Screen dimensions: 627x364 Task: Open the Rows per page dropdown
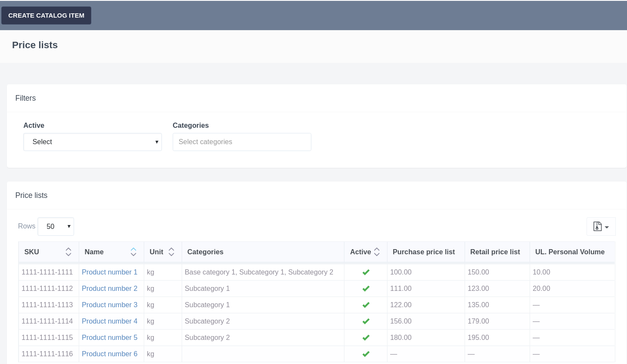[x=56, y=227]
